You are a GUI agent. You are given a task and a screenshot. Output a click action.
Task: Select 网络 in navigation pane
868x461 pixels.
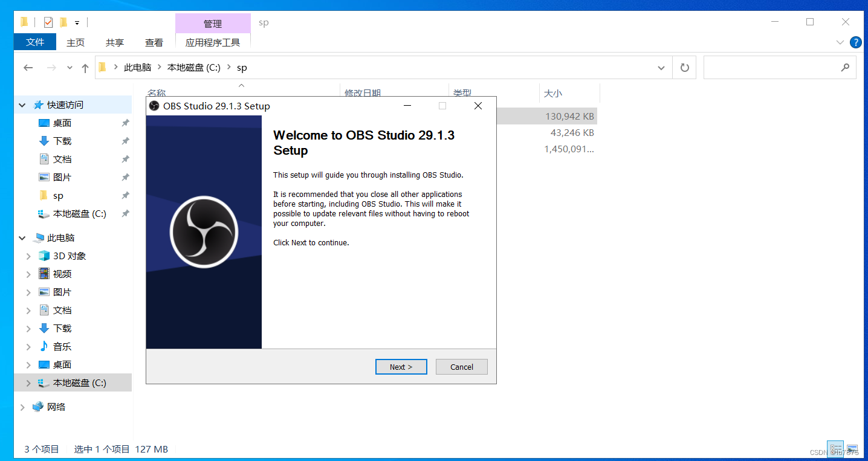[56, 407]
